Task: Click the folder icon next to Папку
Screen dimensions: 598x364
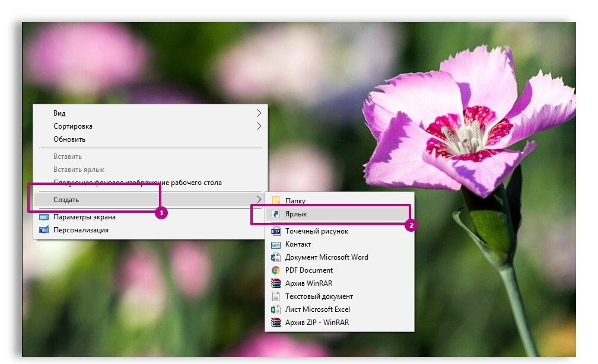Action: pos(276,200)
